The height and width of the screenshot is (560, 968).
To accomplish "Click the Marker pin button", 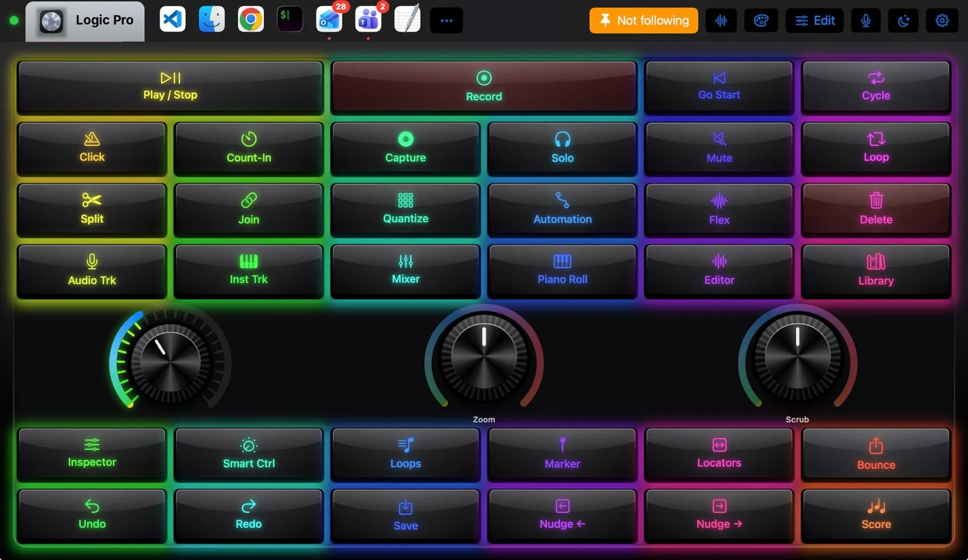I will click(x=563, y=455).
